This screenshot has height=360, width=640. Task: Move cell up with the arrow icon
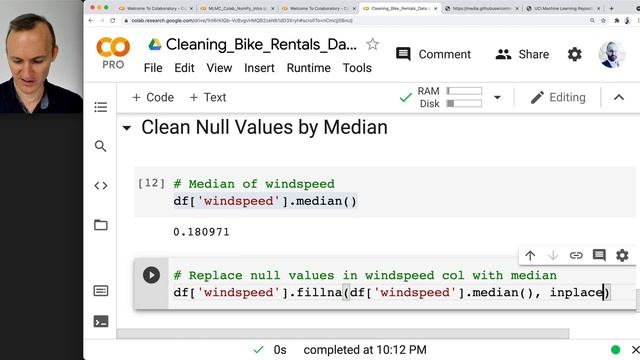coord(530,256)
